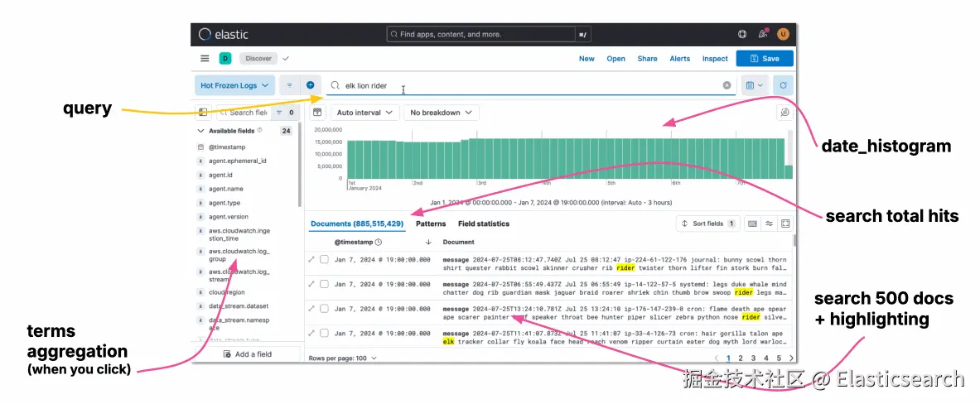Go to the next results page arrow

[791, 358]
